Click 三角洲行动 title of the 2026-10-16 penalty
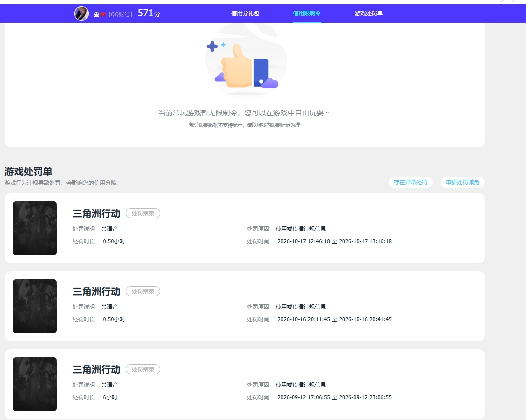The width and height of the screenshot is (526, 420). [x=96, y=291]
